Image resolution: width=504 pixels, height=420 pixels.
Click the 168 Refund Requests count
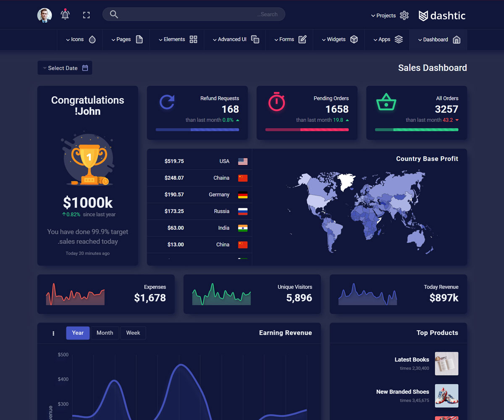coord(230,109)
